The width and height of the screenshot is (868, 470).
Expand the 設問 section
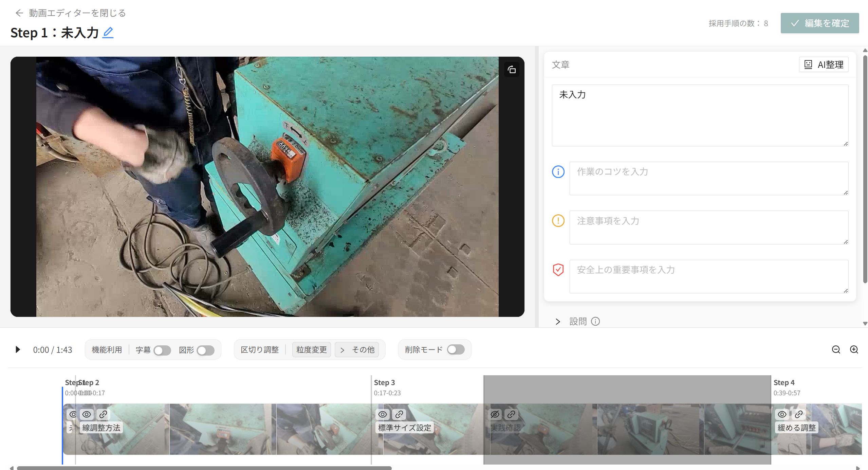point(558,321)
